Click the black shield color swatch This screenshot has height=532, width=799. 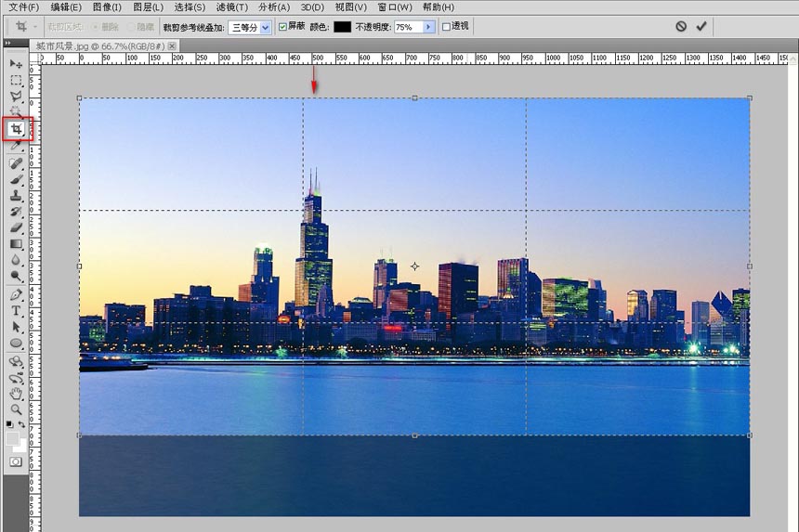point(342,27)
